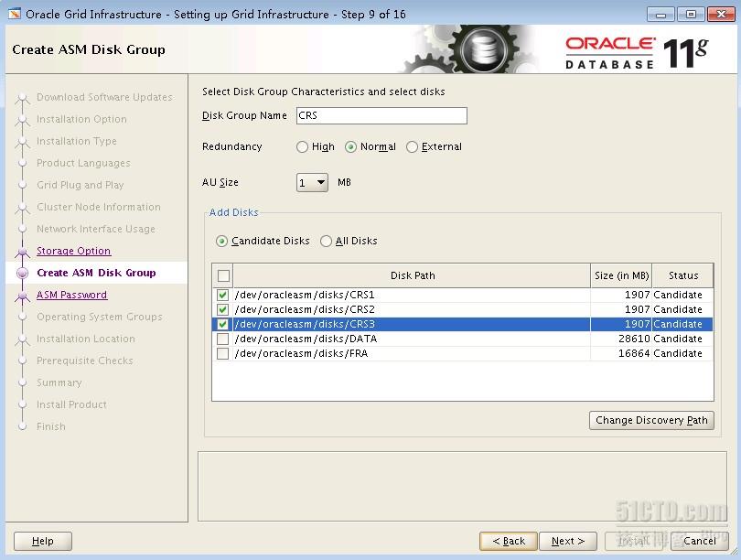
Task: Minimize the installer window
Action: [x=660, y=15]
